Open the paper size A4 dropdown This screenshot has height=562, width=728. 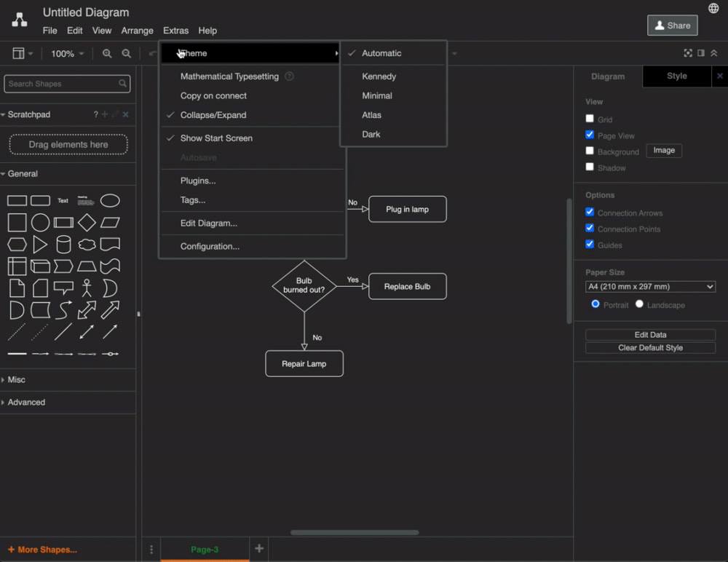click(650, 287)
